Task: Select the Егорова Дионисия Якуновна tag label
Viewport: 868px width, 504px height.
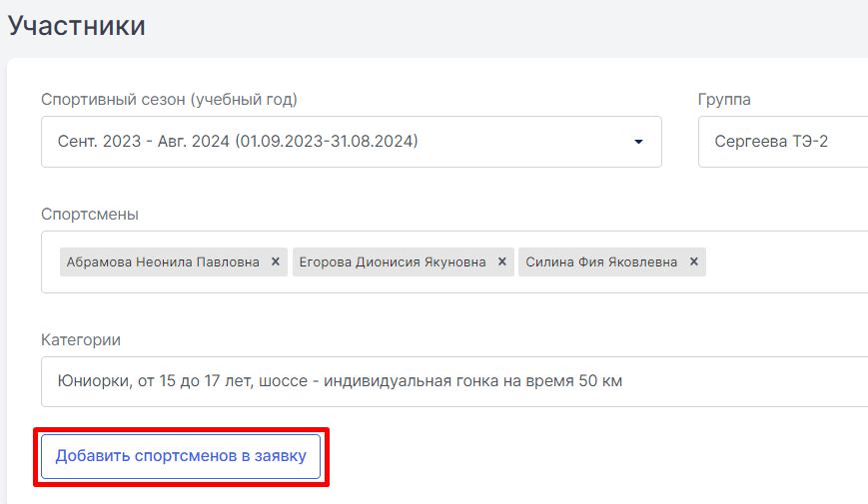Action: click(393, 262)
